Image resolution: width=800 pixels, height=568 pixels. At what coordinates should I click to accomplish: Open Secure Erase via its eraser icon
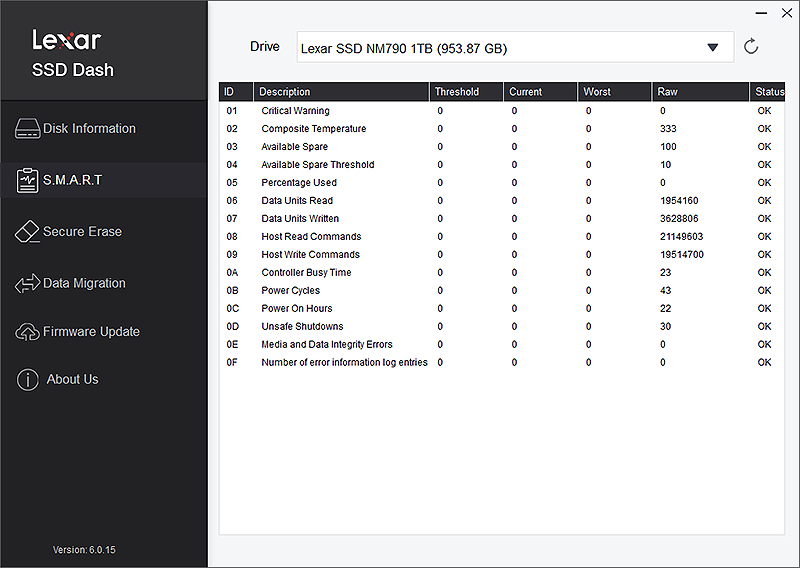pyautogui.click(x=27, y=232)
